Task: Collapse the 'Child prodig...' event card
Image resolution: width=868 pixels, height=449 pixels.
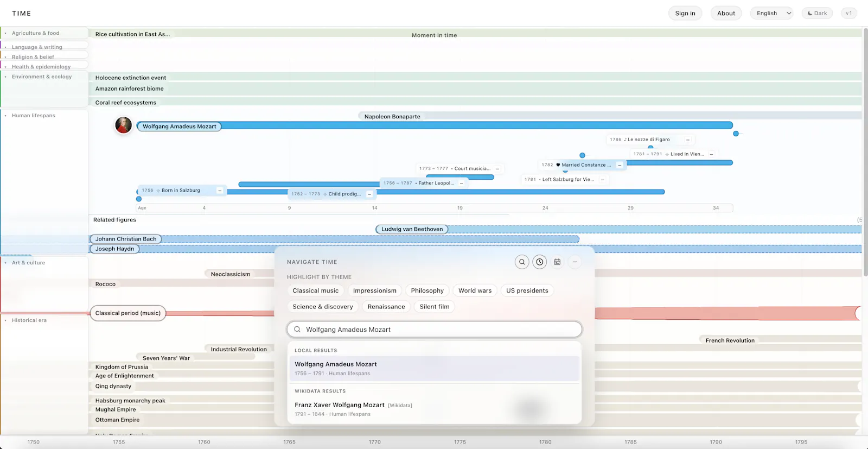Action: (369, 194)
